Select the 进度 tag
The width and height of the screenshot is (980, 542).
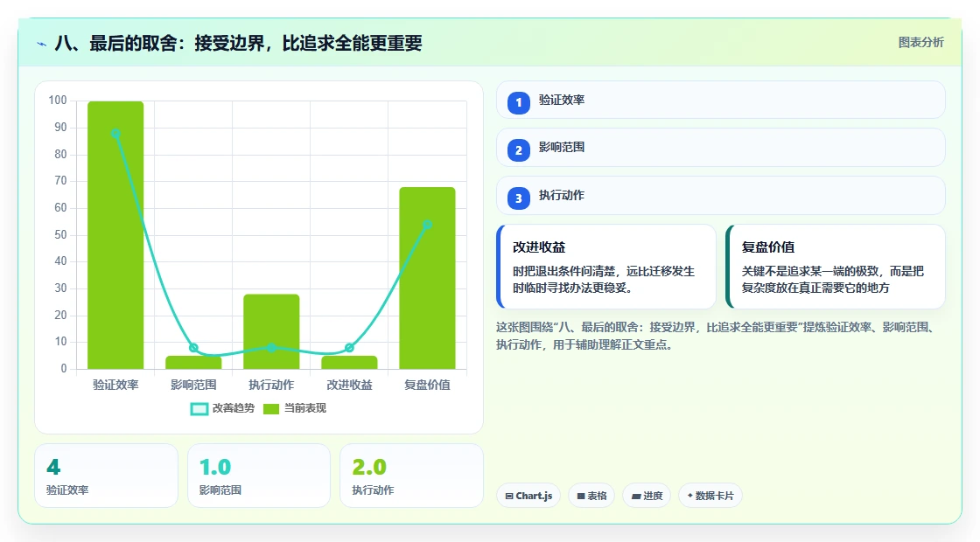[647, 496]
